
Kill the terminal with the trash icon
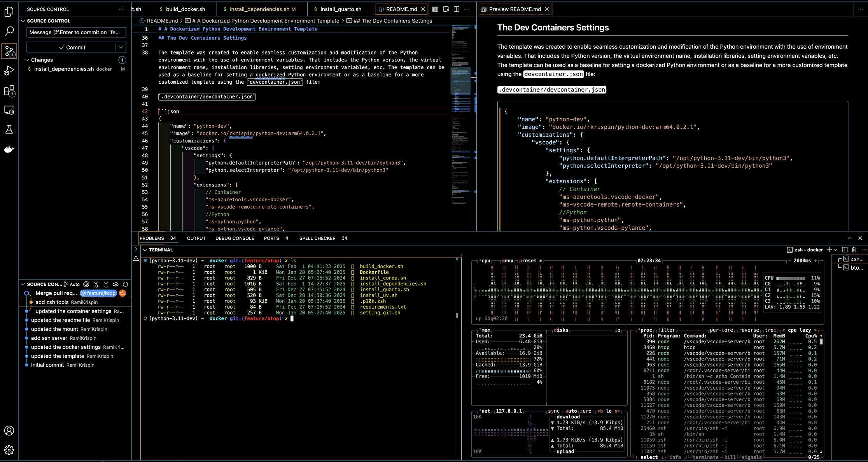(x=854, y=249)
